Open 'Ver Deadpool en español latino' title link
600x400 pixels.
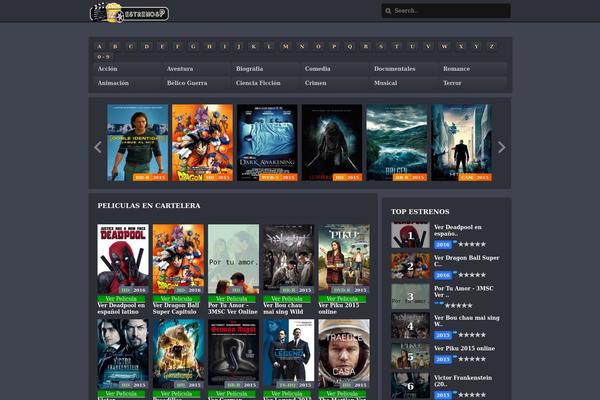[x=121, y=309]
